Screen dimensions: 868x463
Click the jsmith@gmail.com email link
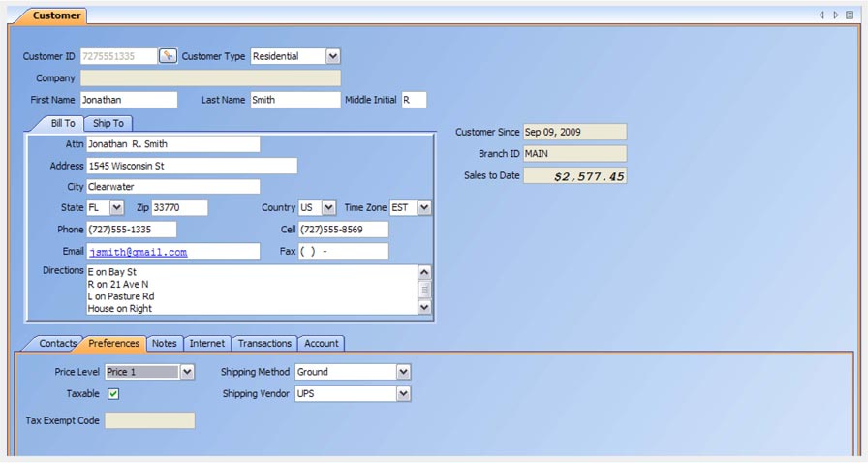(x=138, y=252)
